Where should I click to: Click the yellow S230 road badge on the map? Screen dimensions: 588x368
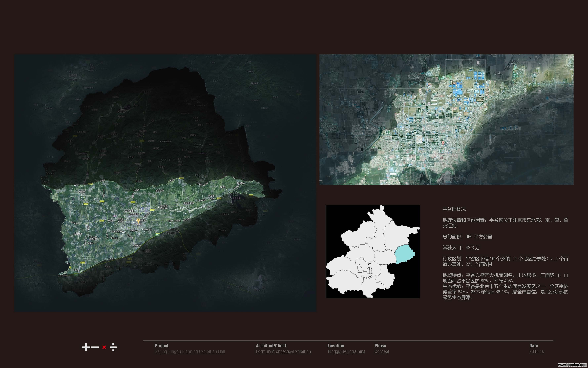click(133, 202)
